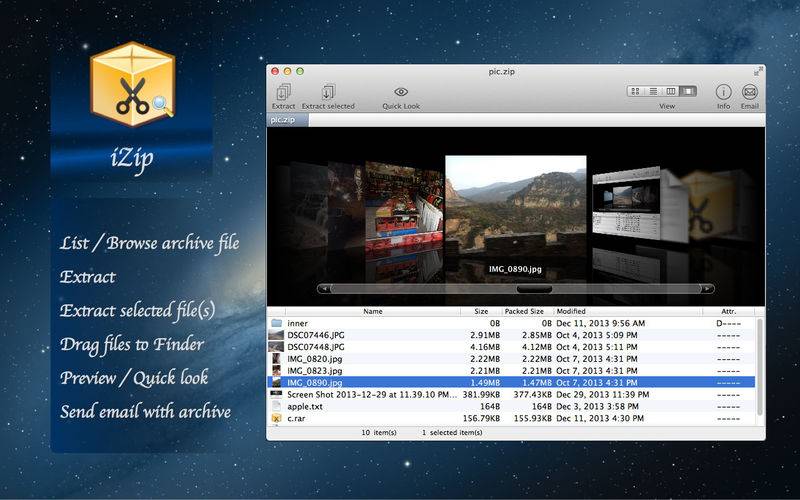Image resolution: width=800 pixels, height=500 pixels.
Task: Click Dec 29, 2013 11:39 PM date
Action: point(603,395)
